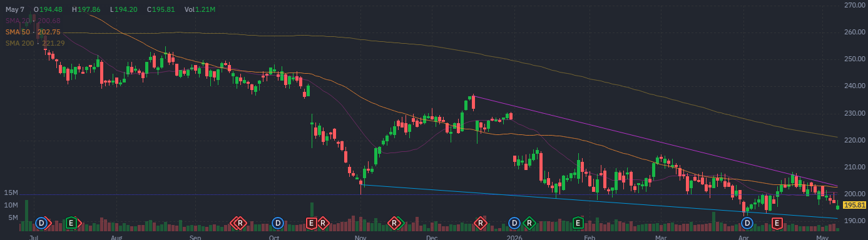Click the 210.00 price axis label

coord(854,167)
